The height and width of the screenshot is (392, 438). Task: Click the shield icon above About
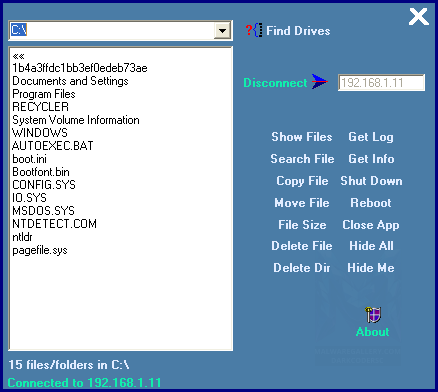coord(373,315)
